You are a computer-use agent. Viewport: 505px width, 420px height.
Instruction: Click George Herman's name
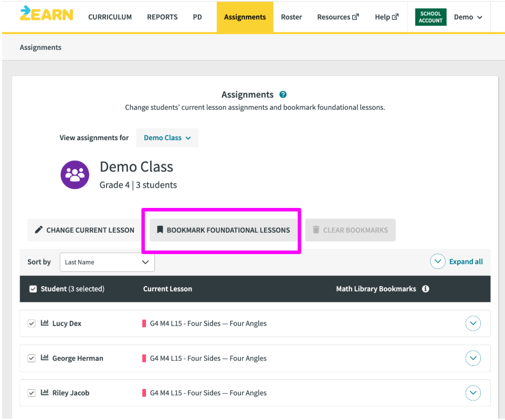[78, 358]
